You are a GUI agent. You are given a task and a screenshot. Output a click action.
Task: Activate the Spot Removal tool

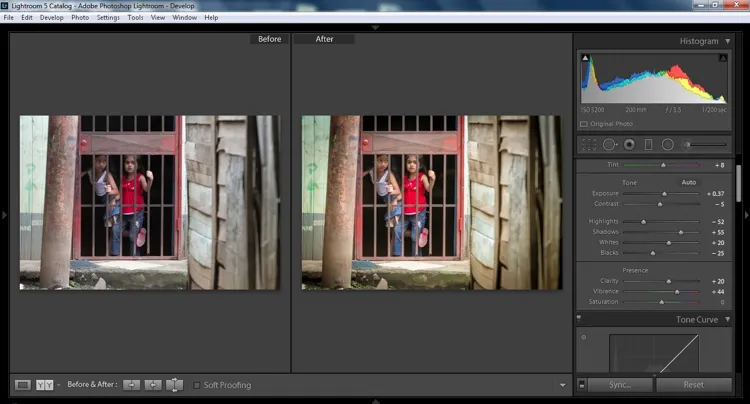609,145
